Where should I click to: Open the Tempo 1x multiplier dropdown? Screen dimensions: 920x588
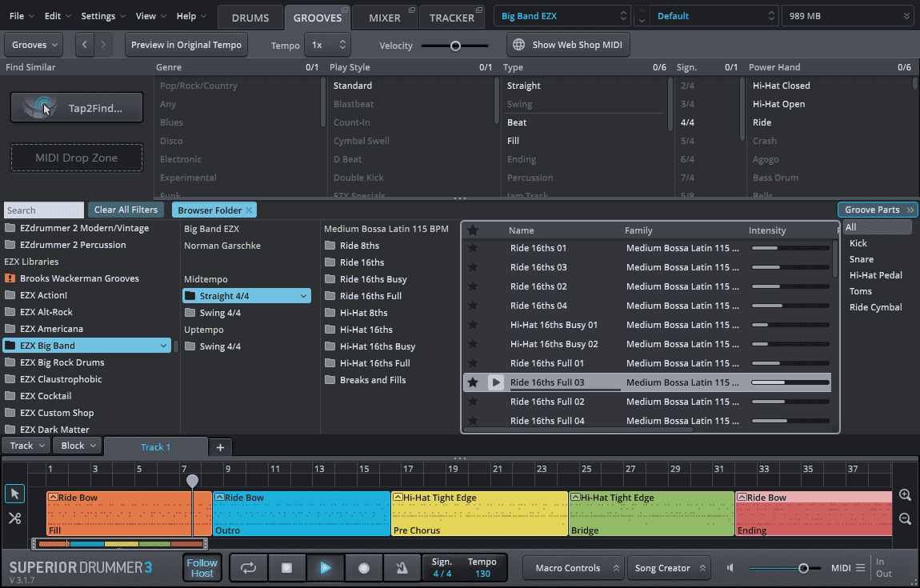(327, 45)
